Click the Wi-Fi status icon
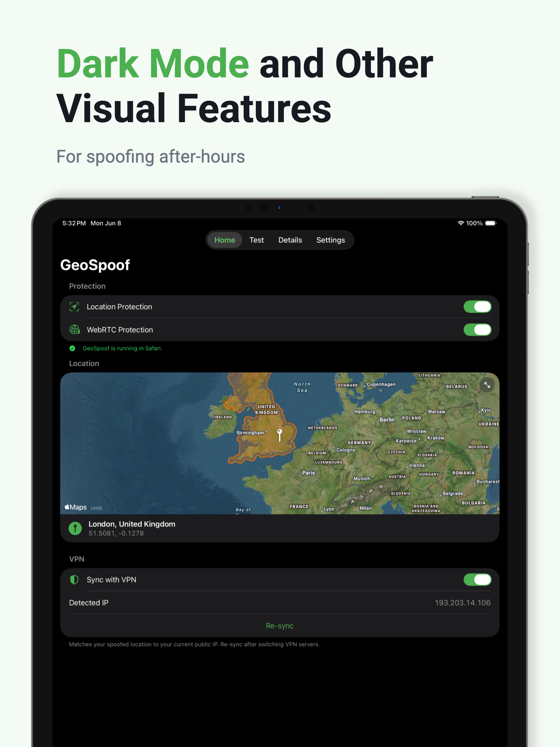Viewport: 560px width, 747px height. coord(460,223)
